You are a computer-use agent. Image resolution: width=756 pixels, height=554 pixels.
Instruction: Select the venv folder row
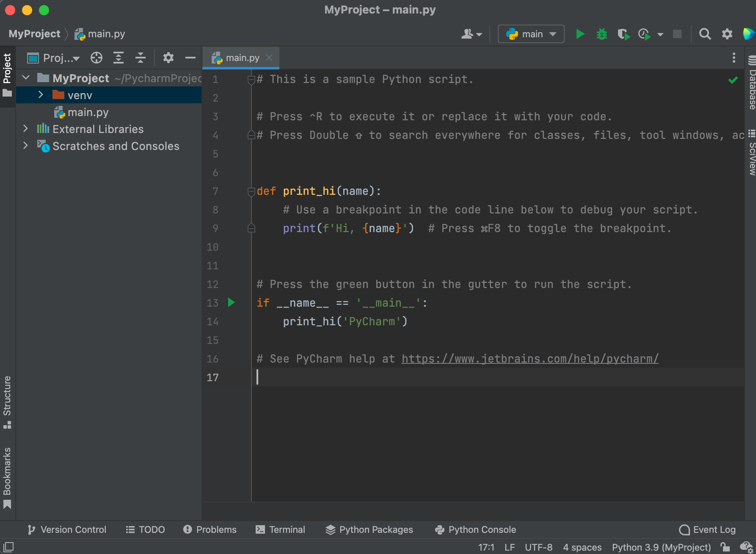point(109,95)
